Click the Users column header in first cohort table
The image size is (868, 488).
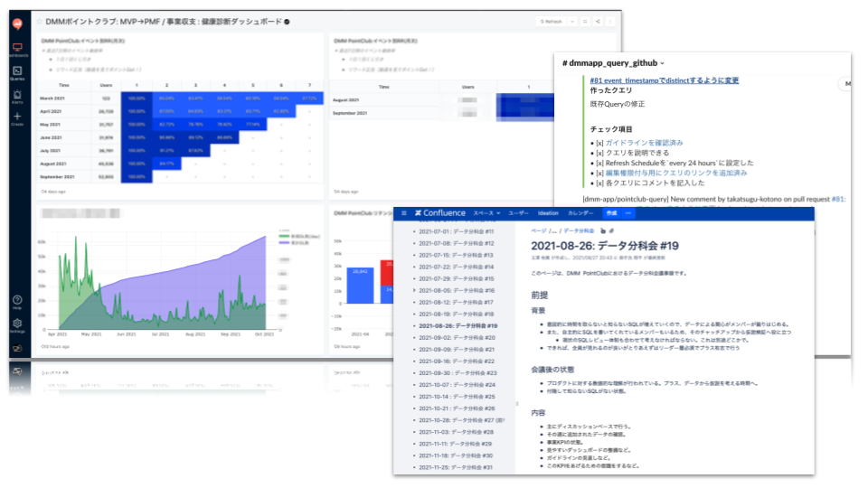click(107, 85)
